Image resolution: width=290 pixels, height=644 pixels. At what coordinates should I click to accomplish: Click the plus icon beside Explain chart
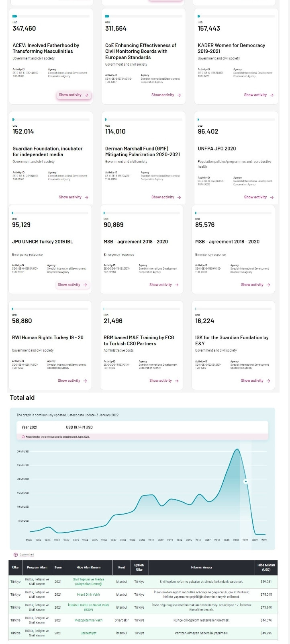click(16, 554)
